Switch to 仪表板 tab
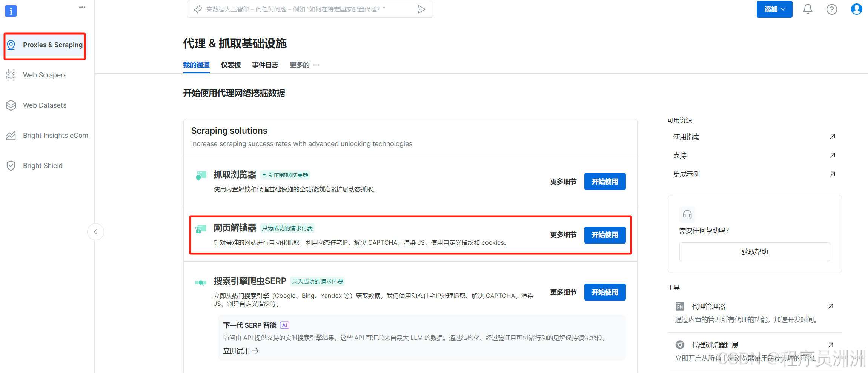This screenshot has width=868, height=373. click(230, 65)
